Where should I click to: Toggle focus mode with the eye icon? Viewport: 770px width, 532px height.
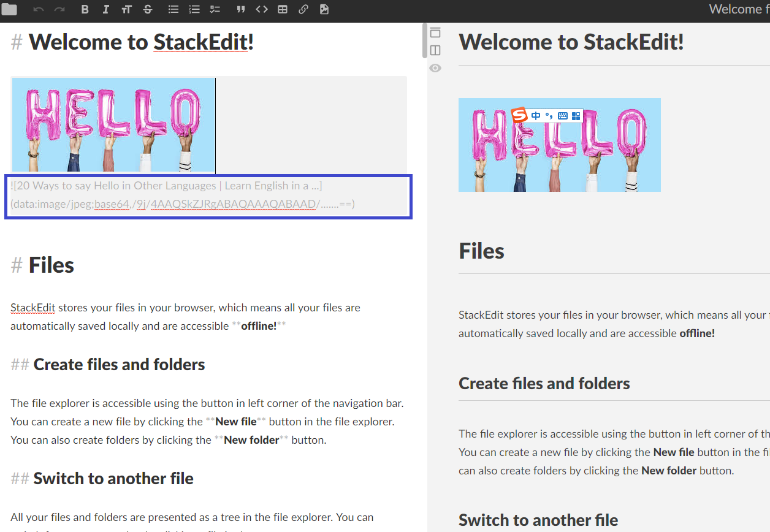(x=435, y=68)
